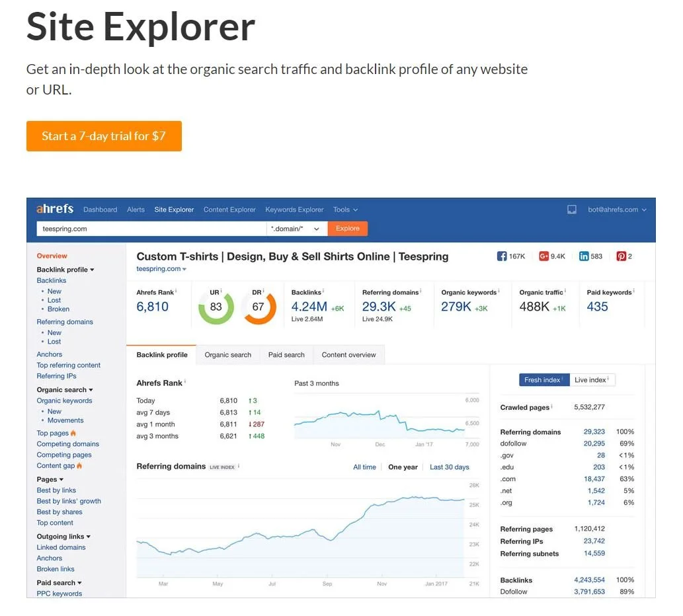Click the Ahrefs Rank value 6,810

click(x=153, y=307)
